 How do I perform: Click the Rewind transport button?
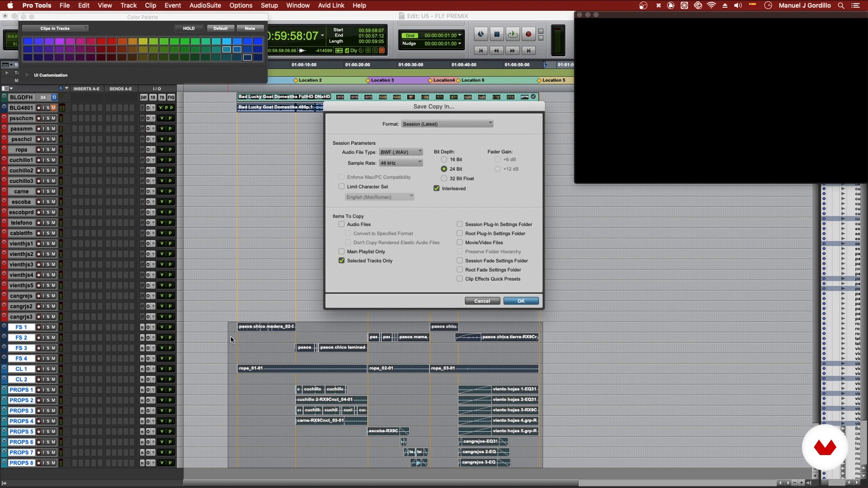(496, 51)
